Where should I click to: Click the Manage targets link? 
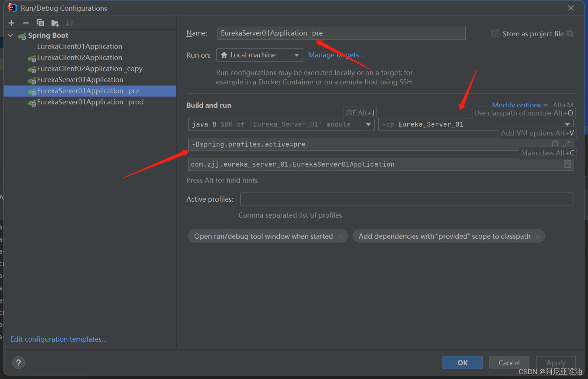pos(336,55)
